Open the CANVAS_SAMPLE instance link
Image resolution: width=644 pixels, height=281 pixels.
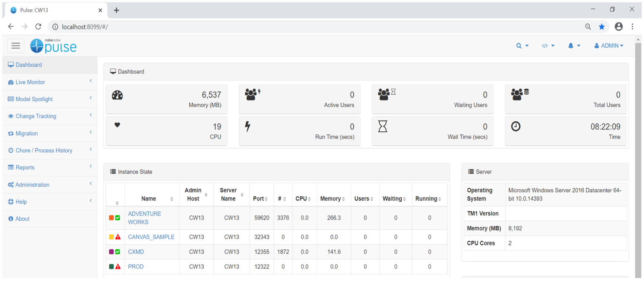point(151,237)
